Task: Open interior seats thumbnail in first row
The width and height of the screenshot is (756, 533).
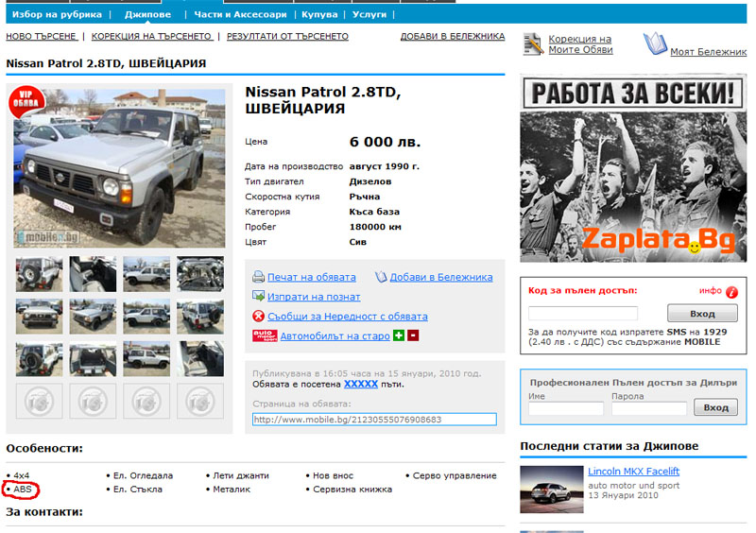Action: pyautogui.click(x=93, y=274)
